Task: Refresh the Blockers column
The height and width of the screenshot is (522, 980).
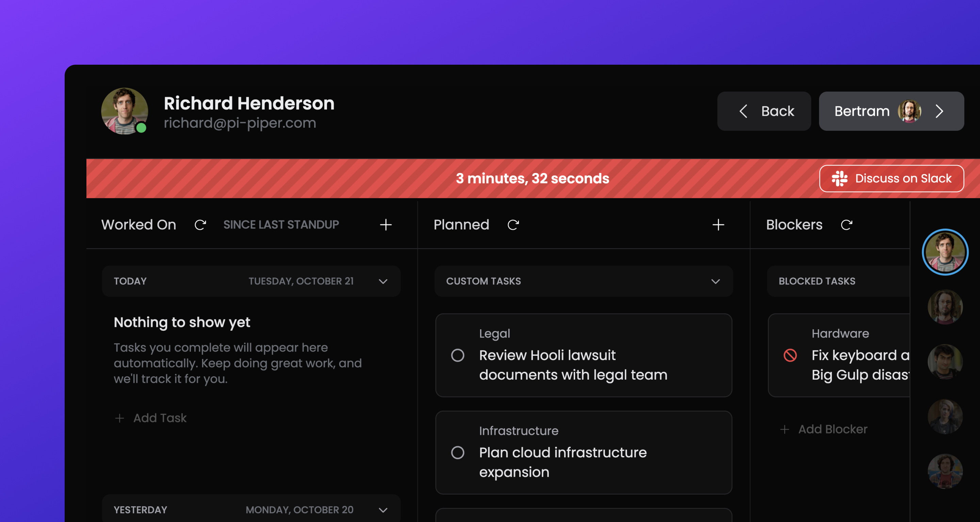Action: [846, 225]
